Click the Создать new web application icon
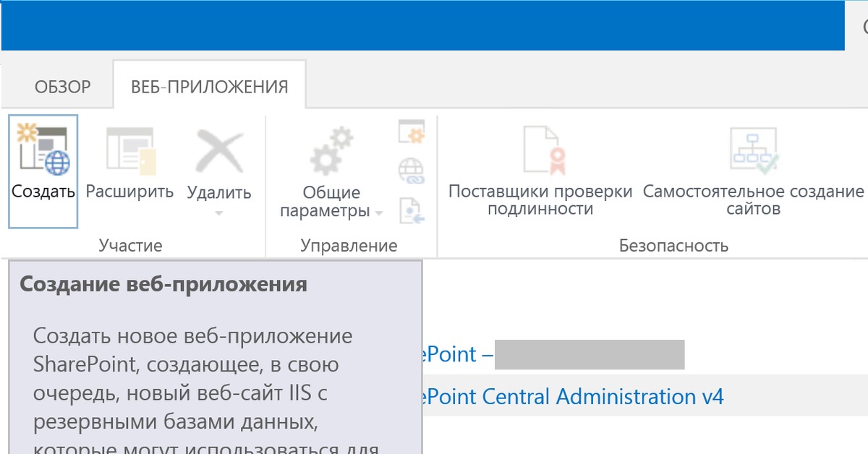The width and height of the screenshot is (868, 454). [x=43, y=151]
